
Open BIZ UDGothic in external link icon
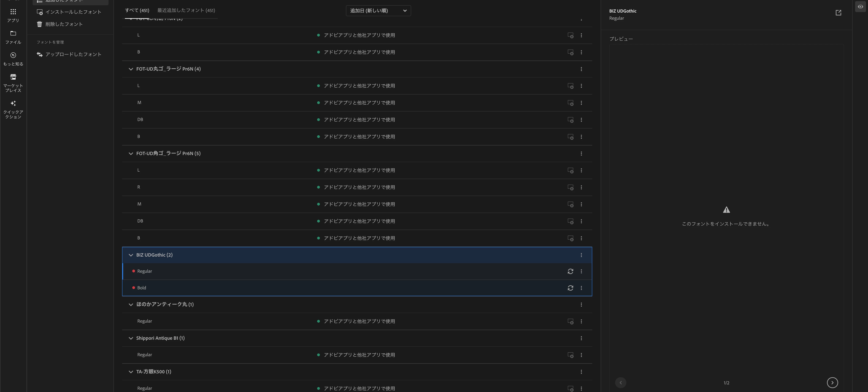(838, 13)
